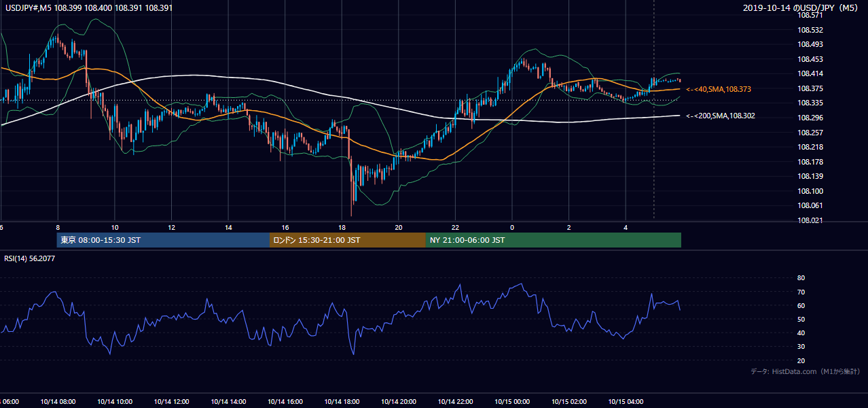Click hour 20 on the chart time axis
Viewport: 868px width, 408px height.
coord(399,228)
